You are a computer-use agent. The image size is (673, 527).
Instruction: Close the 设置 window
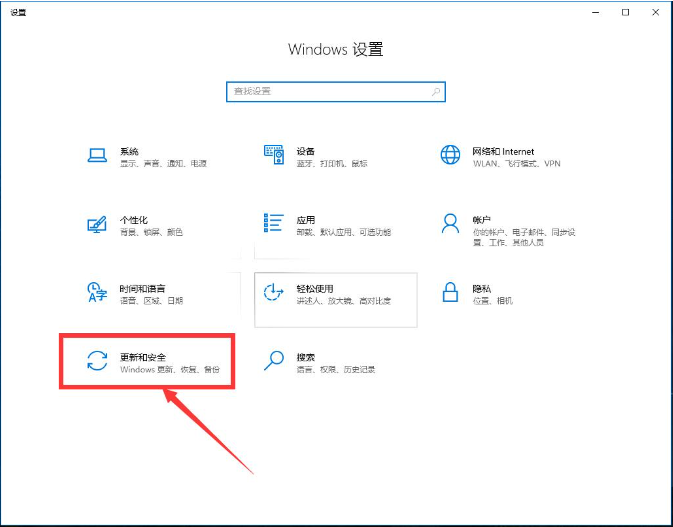(654, 12)
